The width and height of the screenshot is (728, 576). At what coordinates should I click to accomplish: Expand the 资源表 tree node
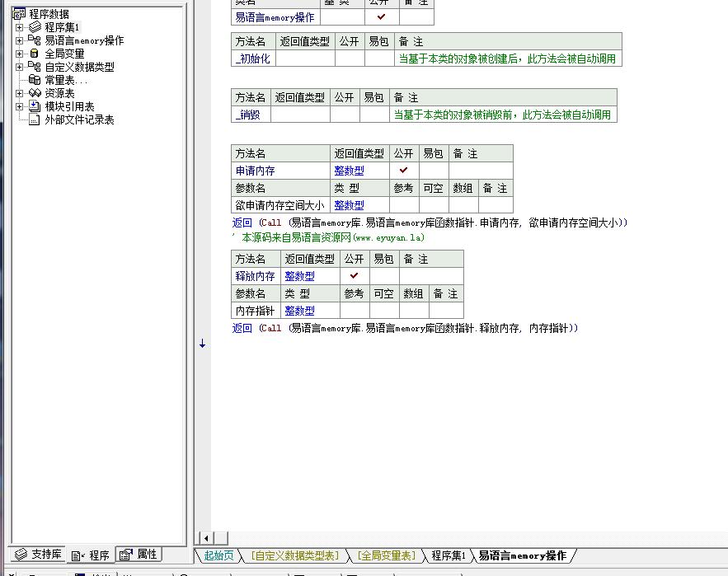pyautogui.click(x=19, y=93)
